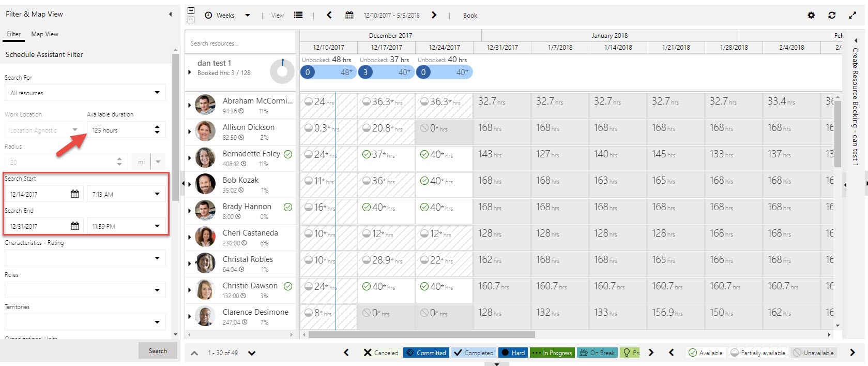Toggle the Committed status legend filter

click(426, 353)
